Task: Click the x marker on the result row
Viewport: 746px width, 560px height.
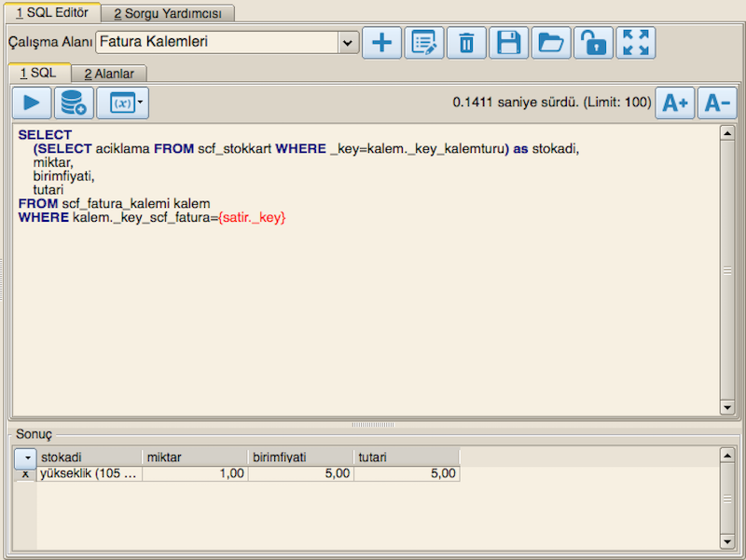Action: pyautogui.click(x=25, y=473)
